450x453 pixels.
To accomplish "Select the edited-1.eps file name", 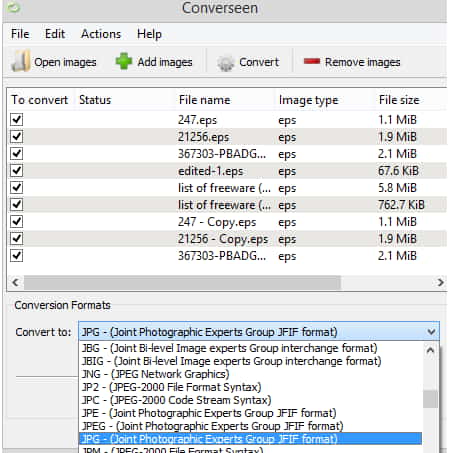I will click(210, 171).
